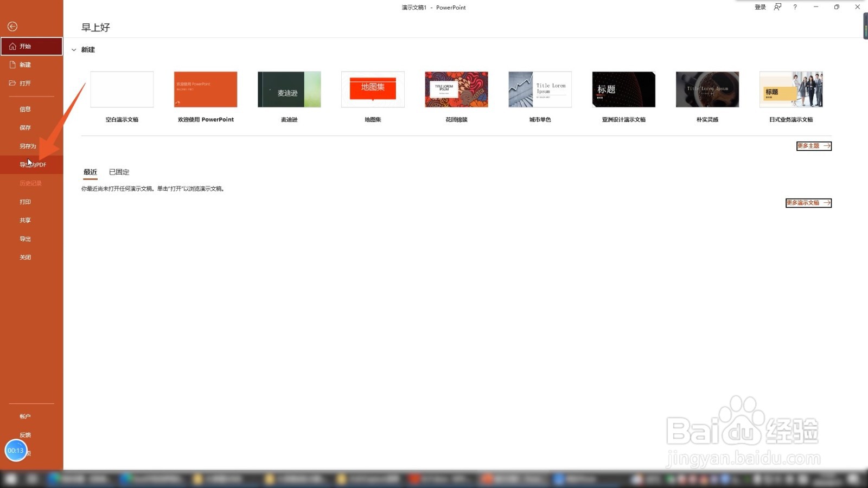Open 反馈 in the sidebar

[x=31, y=435]
